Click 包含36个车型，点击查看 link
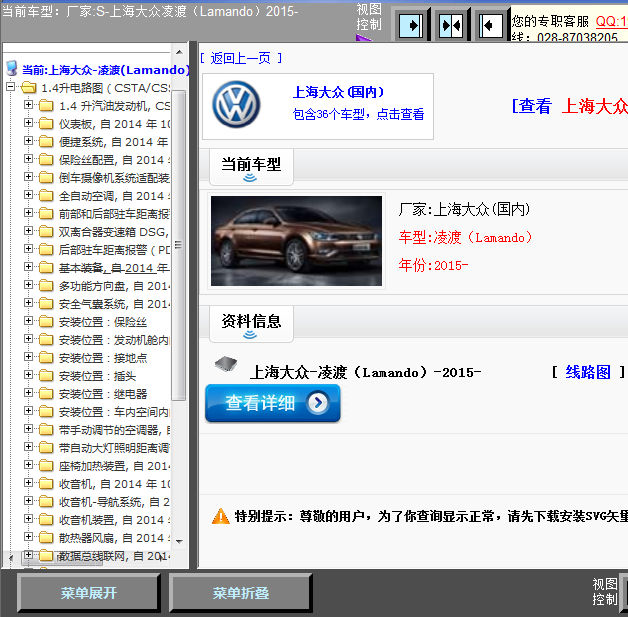 click(358, 114)
